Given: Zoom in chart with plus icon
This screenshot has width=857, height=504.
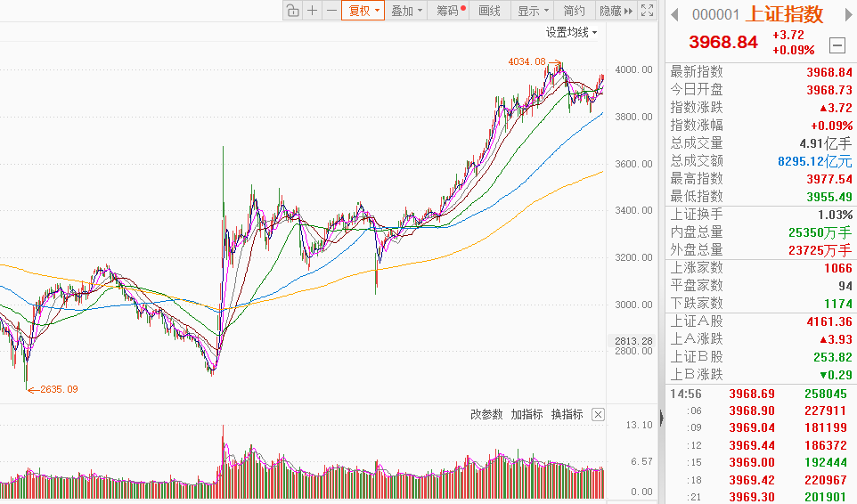Looking at the screenshot, I should [x=312, y=11].
